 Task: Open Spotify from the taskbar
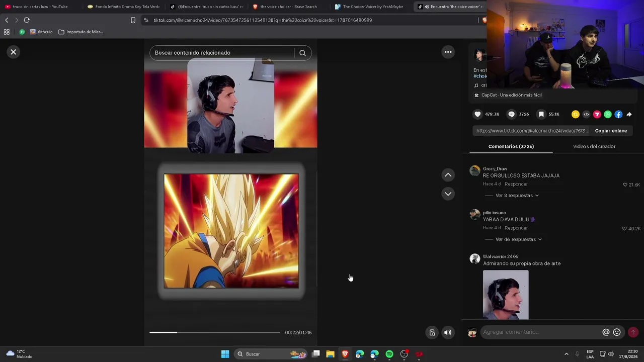pyautogui.click(x=389, y=354)
